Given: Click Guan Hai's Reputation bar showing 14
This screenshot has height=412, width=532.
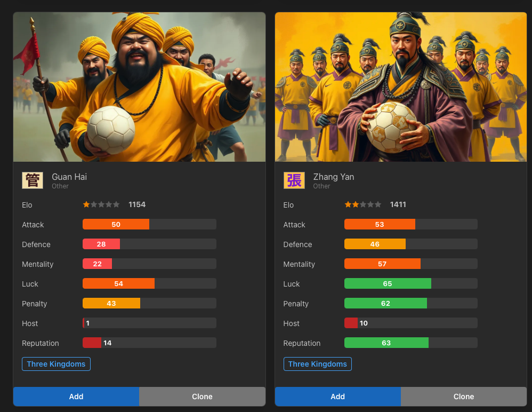Looking at the screenshot, I should click(149, 343).
